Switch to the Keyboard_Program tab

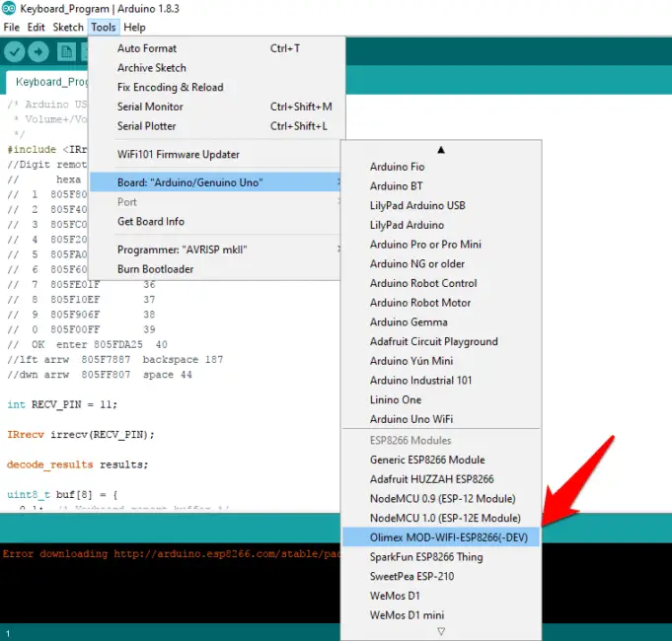[x=47, y=82]
